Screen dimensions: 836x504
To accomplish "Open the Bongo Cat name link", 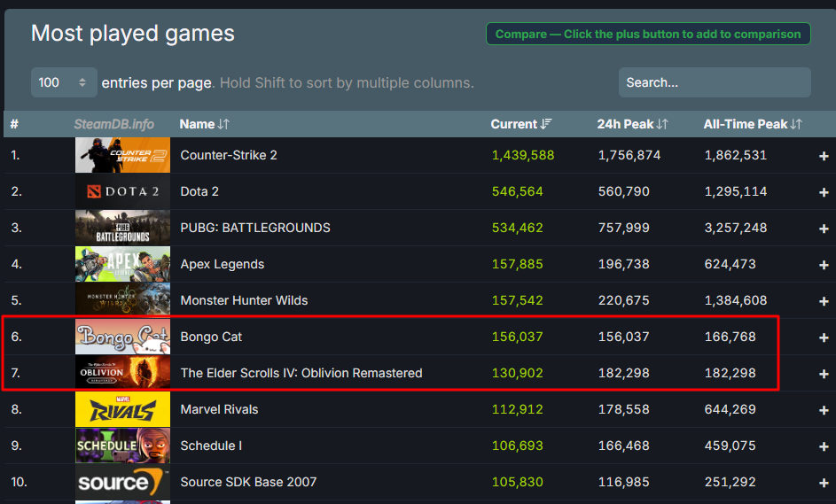I will 211,337.
